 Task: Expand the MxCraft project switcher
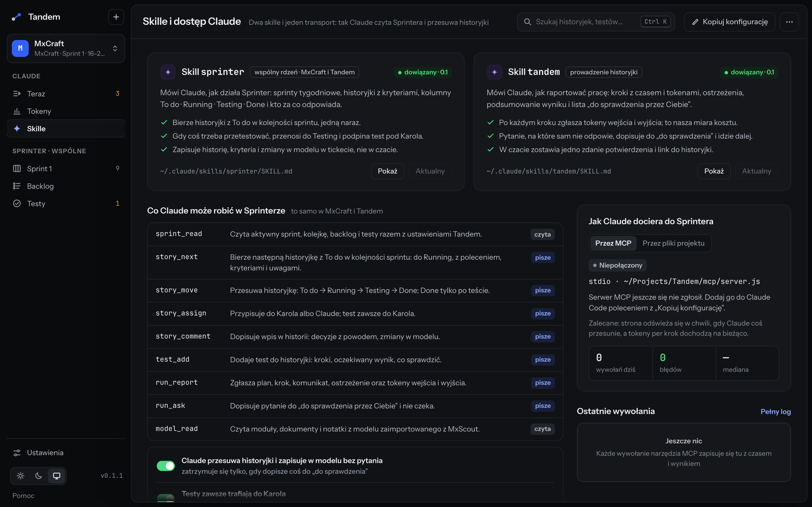click(x=66, y=48)
